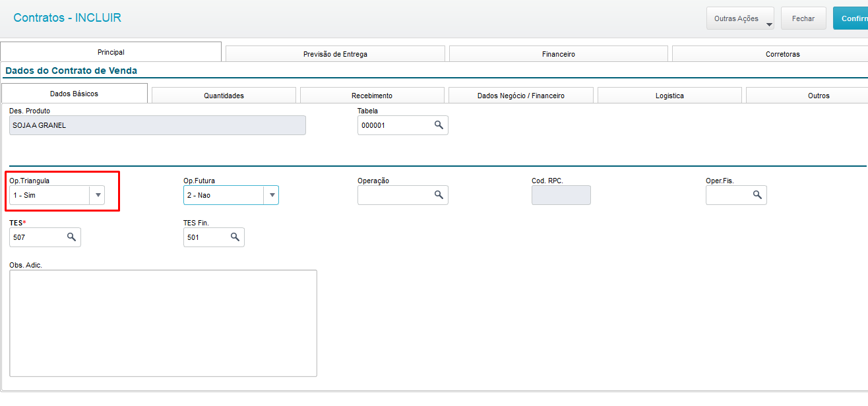Open the Previsão de Entrega tab
868x406 pixels.
[335, 54]
